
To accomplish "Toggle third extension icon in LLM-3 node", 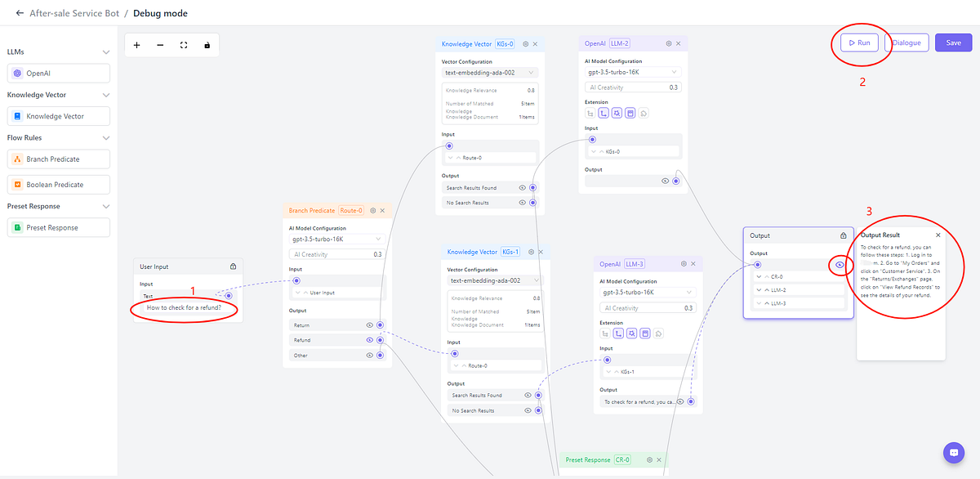I will click(632, 334).
